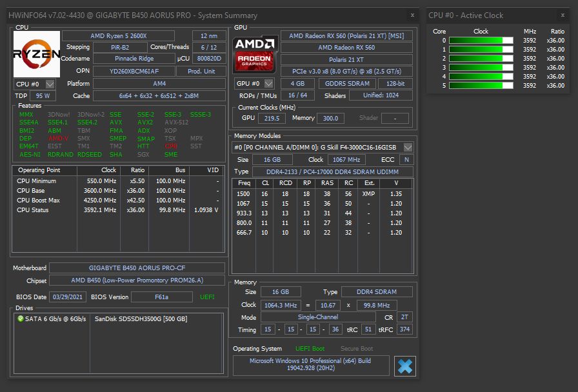Click the YD260XBCM6IAF OPN field

tap(134, 71)
